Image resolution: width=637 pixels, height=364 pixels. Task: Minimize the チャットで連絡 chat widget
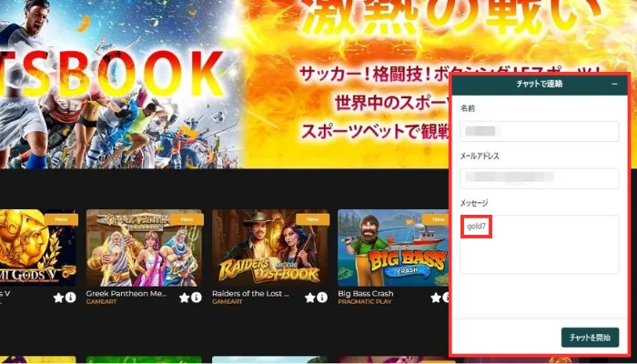click(614, 84)
